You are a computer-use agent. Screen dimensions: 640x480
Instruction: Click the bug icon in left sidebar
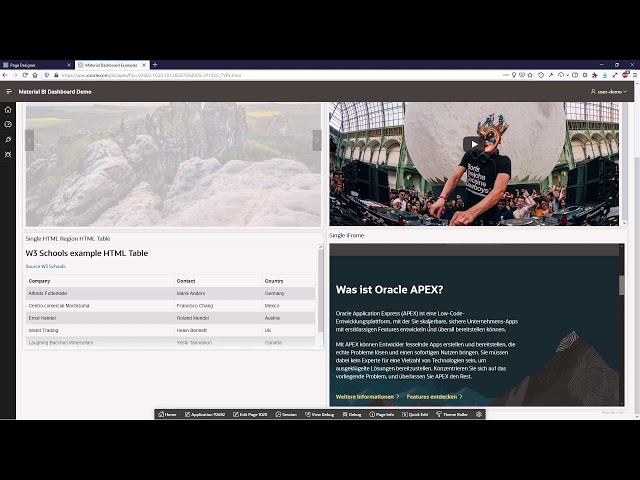point(8,155)
